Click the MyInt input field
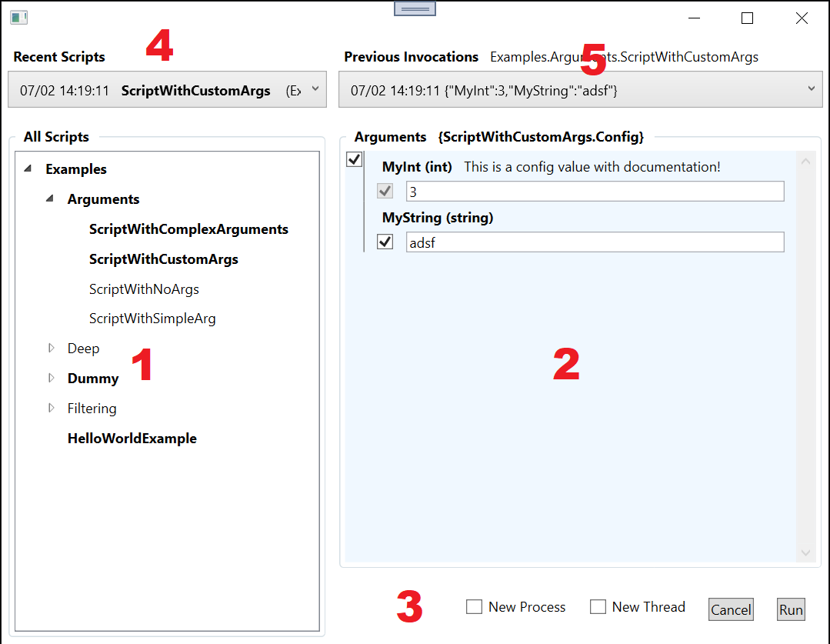Viewport: 830px width, 644px height. pyautogui.click(x=595, y=191)
